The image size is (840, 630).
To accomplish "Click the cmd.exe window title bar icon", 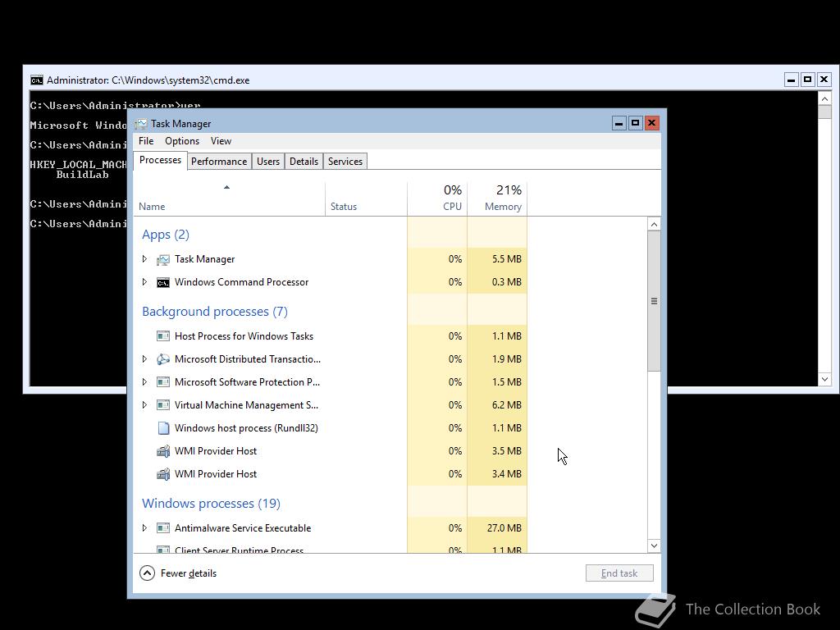I will pyautogui.click(x=36, y=80).
